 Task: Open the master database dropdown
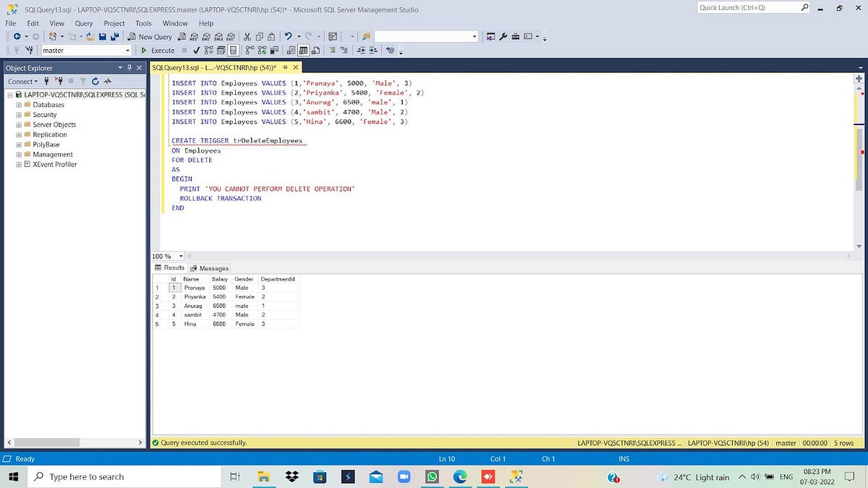[127, 51]
